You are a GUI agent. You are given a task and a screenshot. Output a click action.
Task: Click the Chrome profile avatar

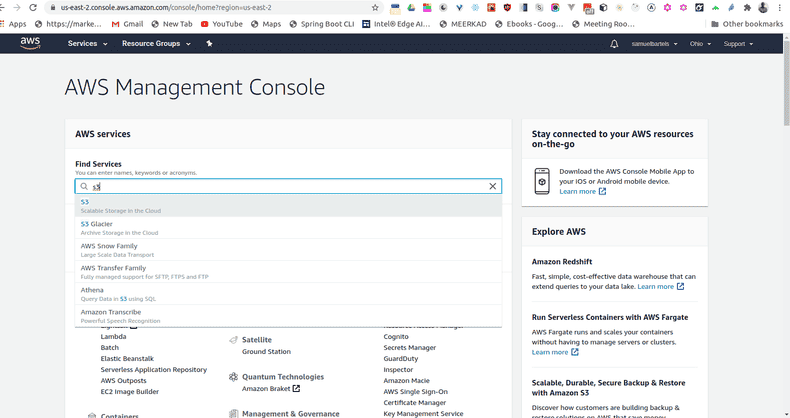(763, 8)
